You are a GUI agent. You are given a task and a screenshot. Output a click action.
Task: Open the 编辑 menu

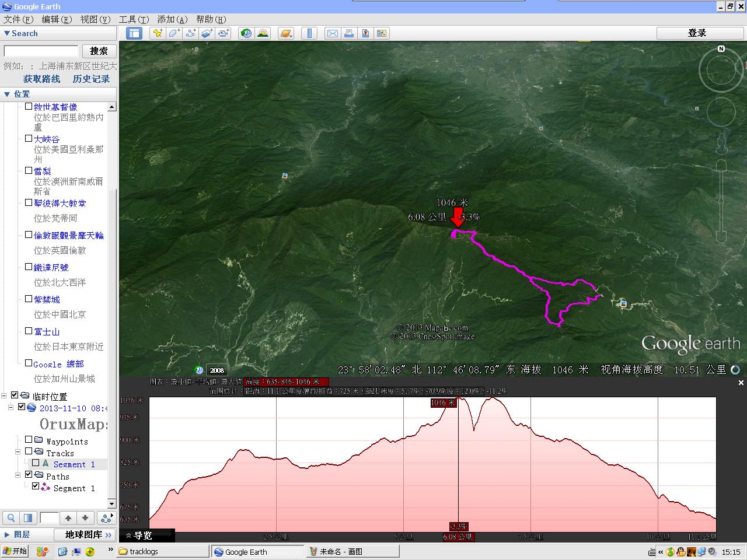[57, 19]
